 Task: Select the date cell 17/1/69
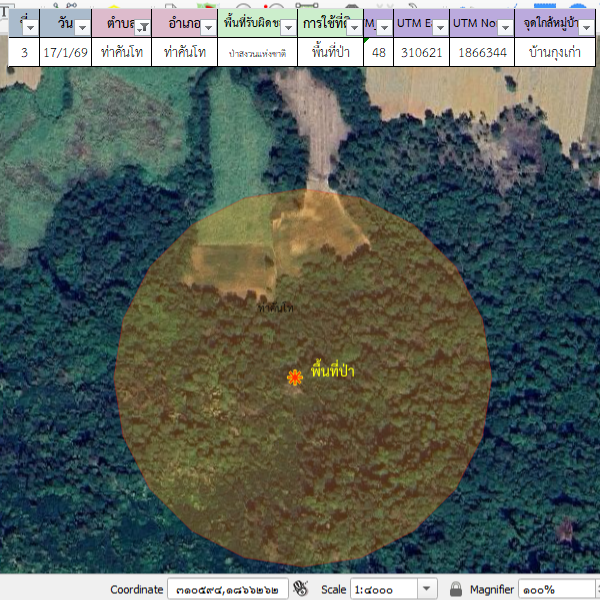pyautogui.click(x=64, y=52)
